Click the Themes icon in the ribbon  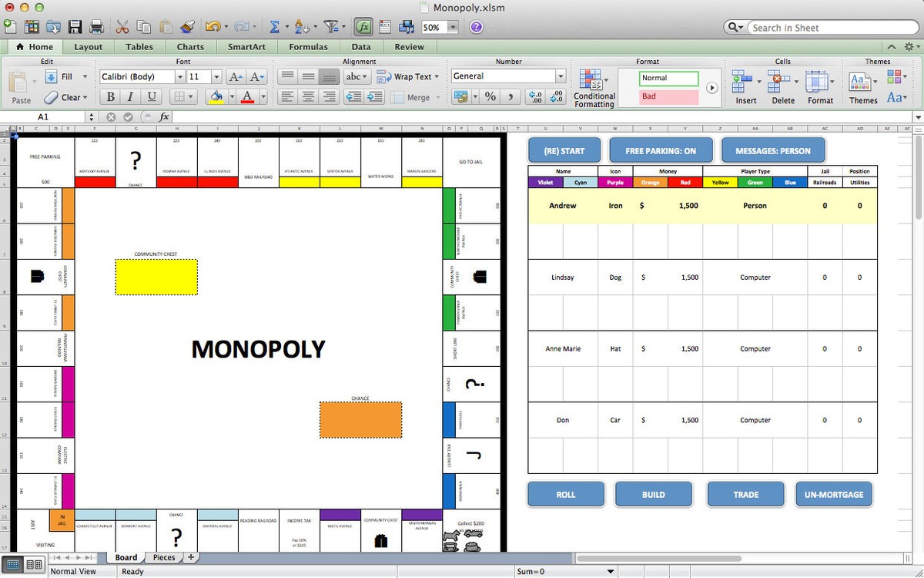[862, 81]
